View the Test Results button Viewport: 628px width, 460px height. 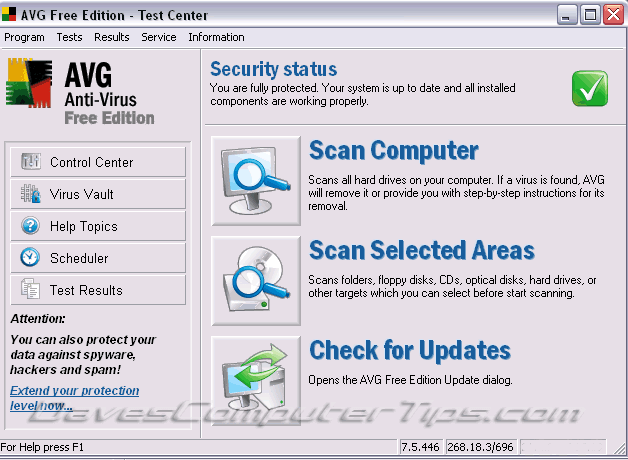[98, 290]
